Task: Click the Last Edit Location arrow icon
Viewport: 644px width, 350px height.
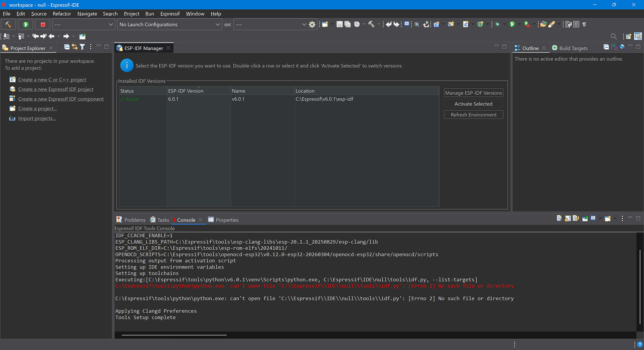Action: point(35,36)
